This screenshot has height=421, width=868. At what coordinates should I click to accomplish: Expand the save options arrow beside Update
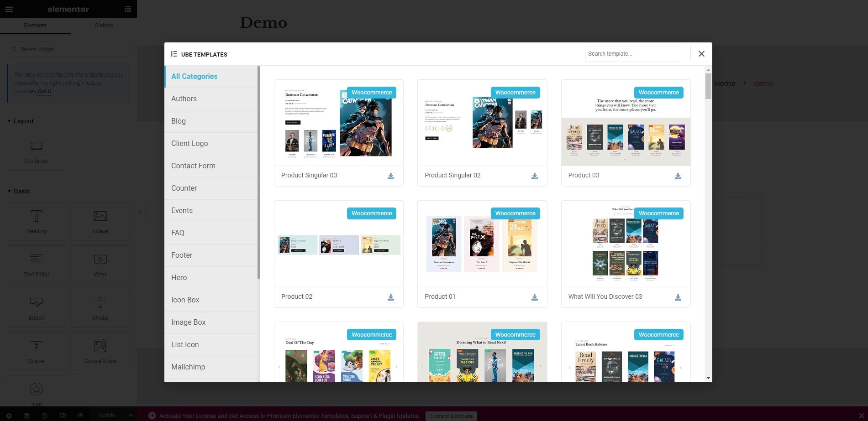click(131, 416)
